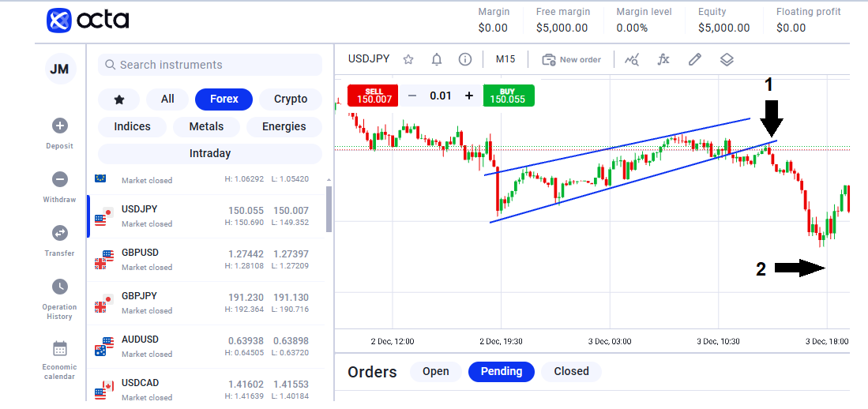
Task: Activate the drawing pencil tool
Action: (695, 59)
